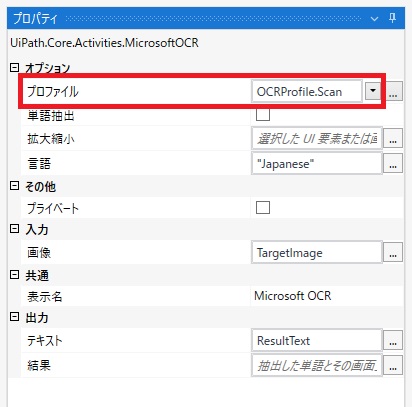Open expression editor for 拡大縮小

(393, 138)
